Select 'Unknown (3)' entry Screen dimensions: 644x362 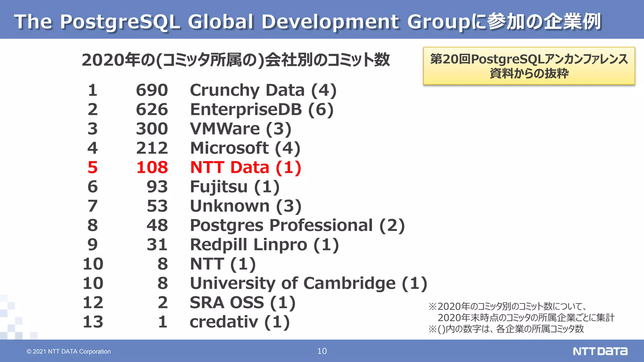tap(246, 206)
